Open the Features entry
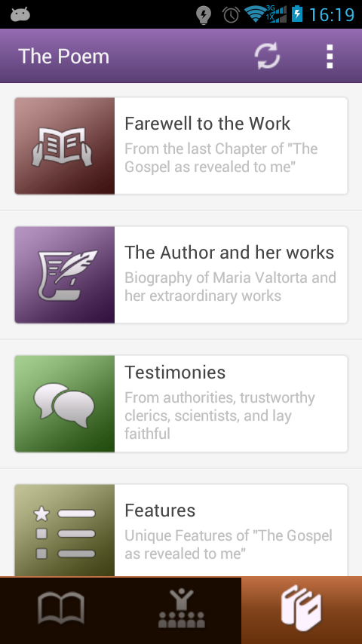Screen dimensions: 362x644 click(x=181, y=530)
